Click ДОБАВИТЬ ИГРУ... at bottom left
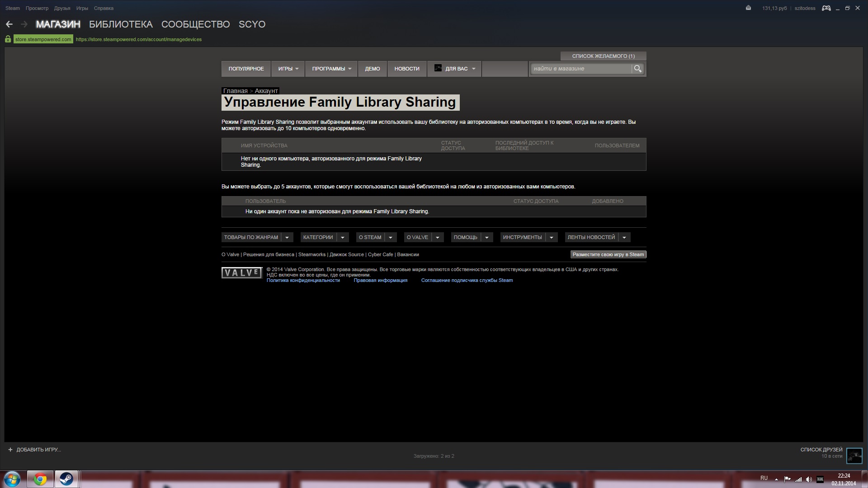This screenshot has height=488, width=868. [x=38, y=450]
